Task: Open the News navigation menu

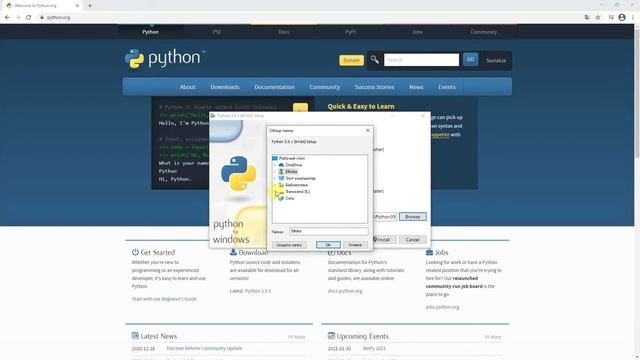Action: [416, 87]
